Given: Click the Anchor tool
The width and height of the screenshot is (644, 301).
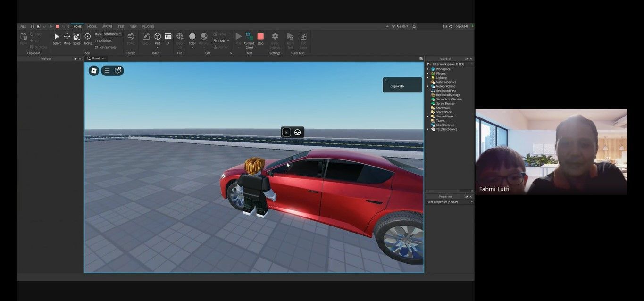Looking at the screenshot, I should (220, 47).
